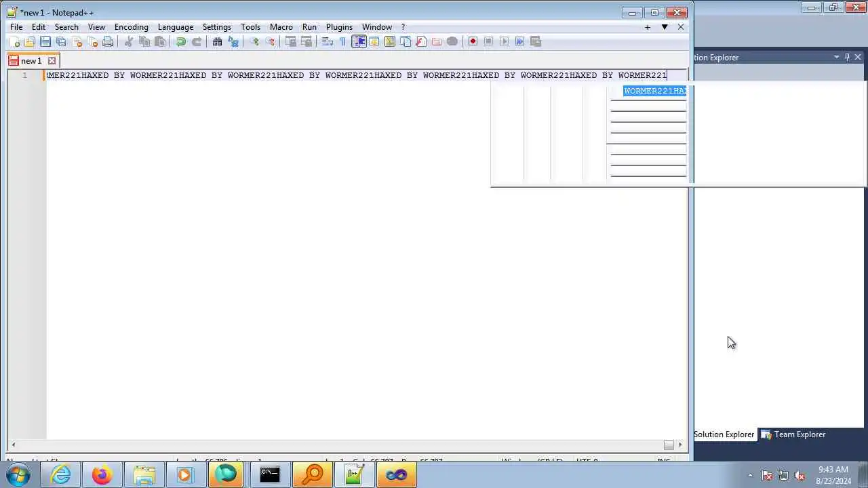Open the Plugins menu

click(x=339, y=27)
